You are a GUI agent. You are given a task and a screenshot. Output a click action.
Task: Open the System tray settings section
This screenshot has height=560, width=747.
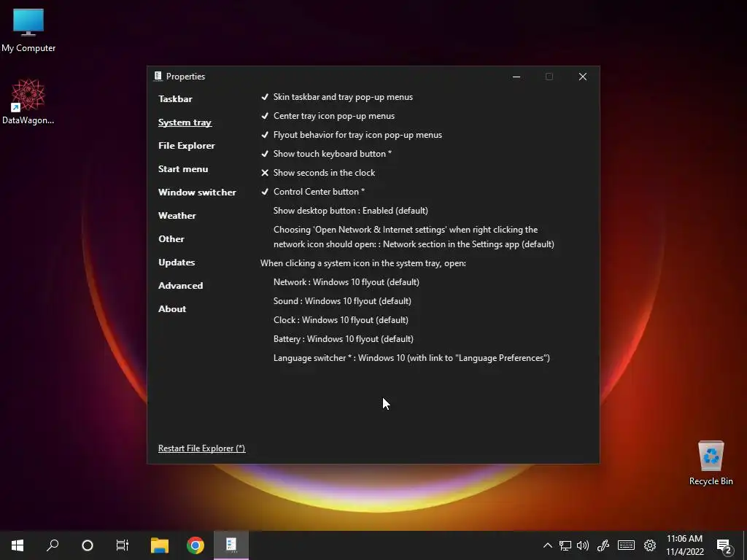pyautogui.click(x=185, y=122)
